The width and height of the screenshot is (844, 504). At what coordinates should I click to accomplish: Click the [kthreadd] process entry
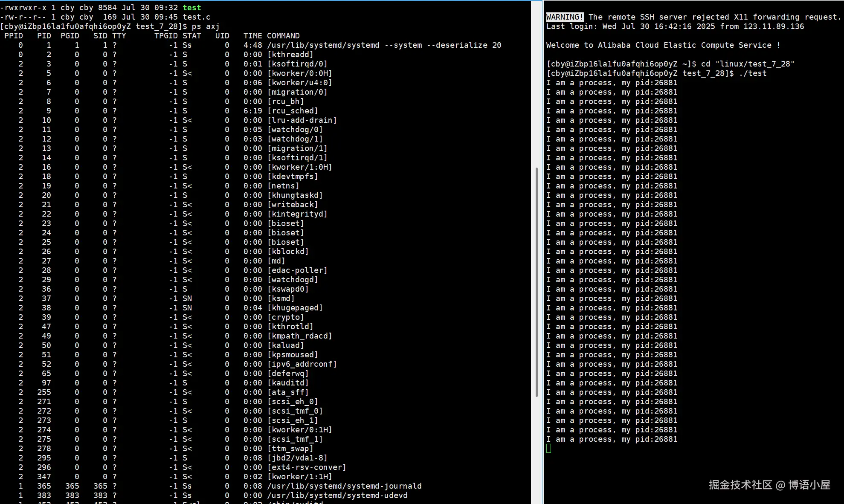(x=290, y=55)
